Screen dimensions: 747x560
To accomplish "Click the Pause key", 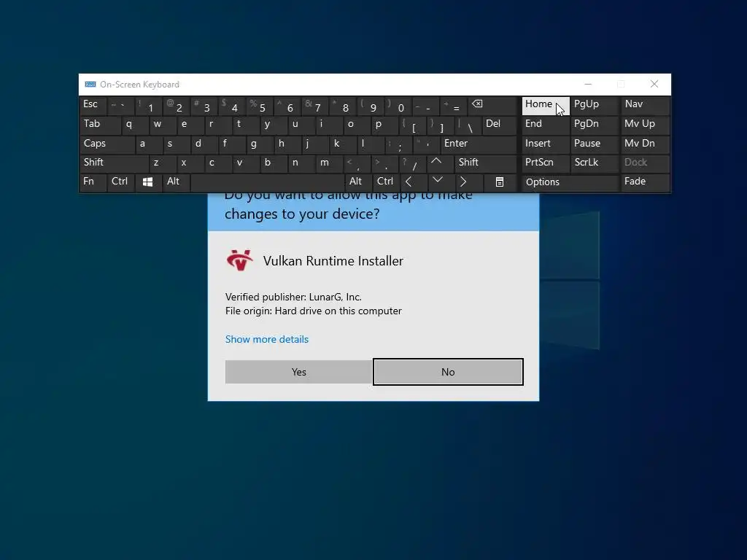I will 595,144.
